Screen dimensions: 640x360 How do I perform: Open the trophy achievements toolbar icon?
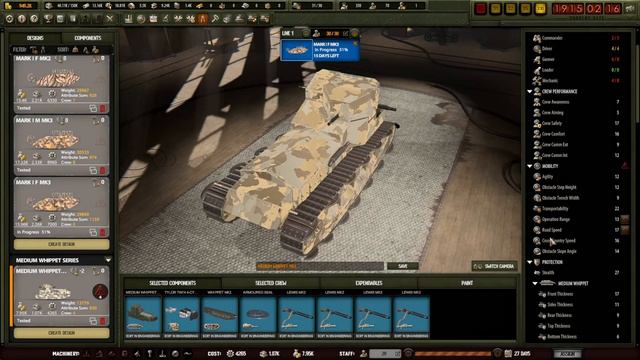48,19
